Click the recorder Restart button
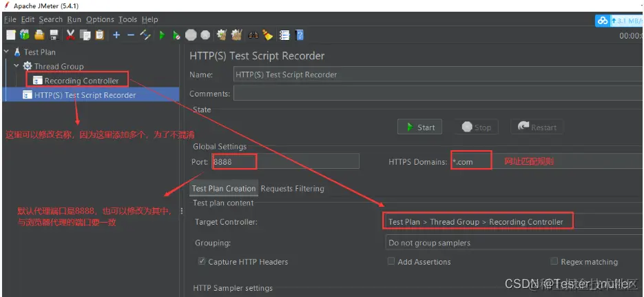The image size is (644, 297). click(537, 127)
